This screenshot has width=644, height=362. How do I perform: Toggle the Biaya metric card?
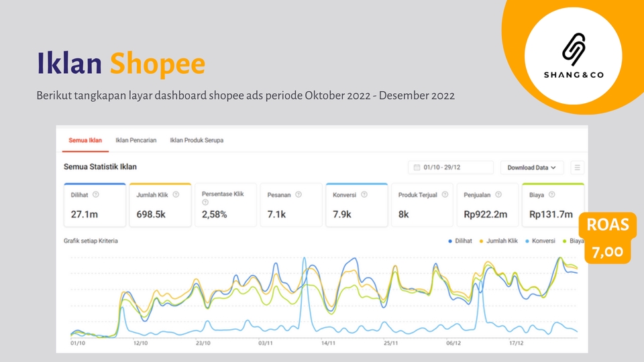[x=553, y=205]
